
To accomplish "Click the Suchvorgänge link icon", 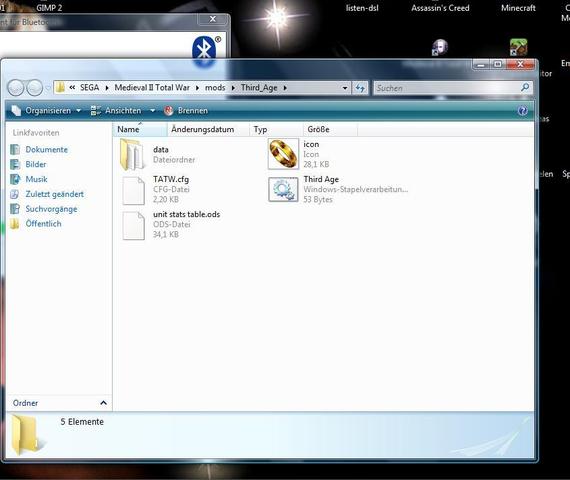I will (15, 209).
